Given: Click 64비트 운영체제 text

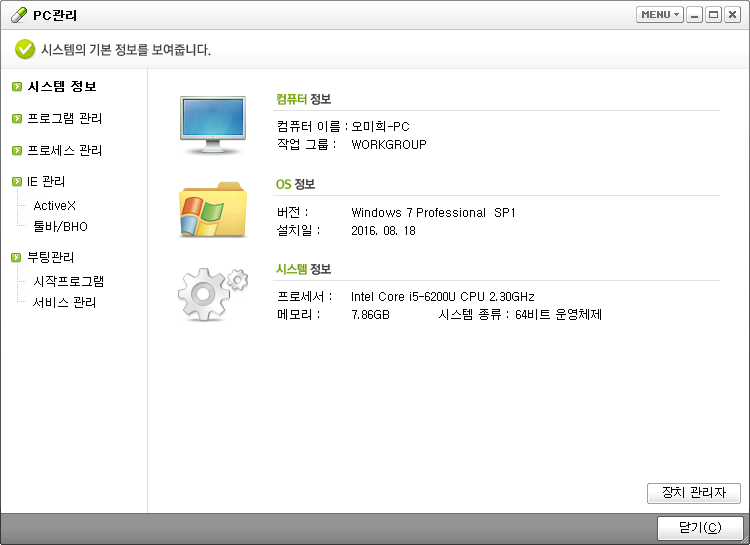Looking at the screenshot, I should [x=559, y=314].
